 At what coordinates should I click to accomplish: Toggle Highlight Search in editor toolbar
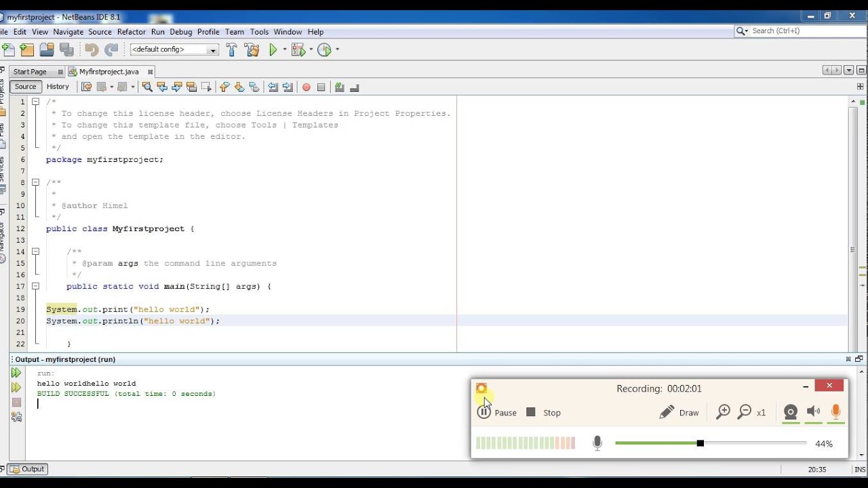[191, 87]
